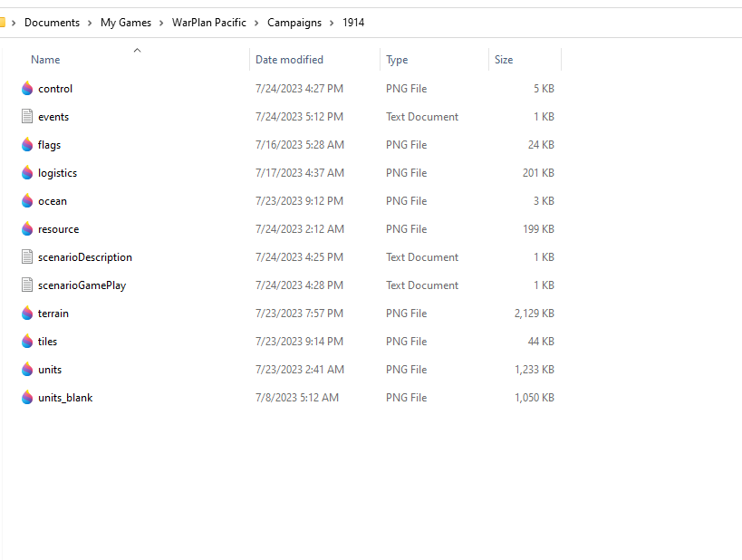742x560 pixels.
Task: Select the terrain PNG file icon
Action: pyautogui.click(x=27, y=314)
